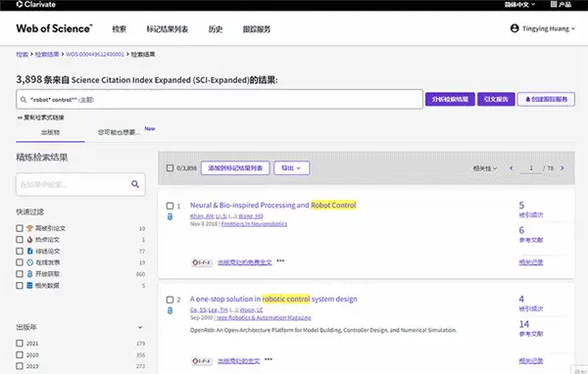
Task: Open 14 references count for result 2
Action: coord(524,324)
